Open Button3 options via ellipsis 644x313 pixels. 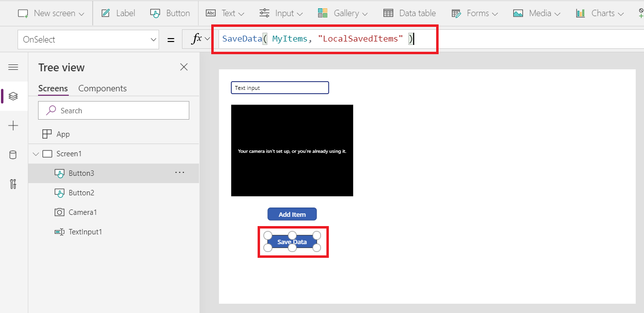[x=180, y=172]
